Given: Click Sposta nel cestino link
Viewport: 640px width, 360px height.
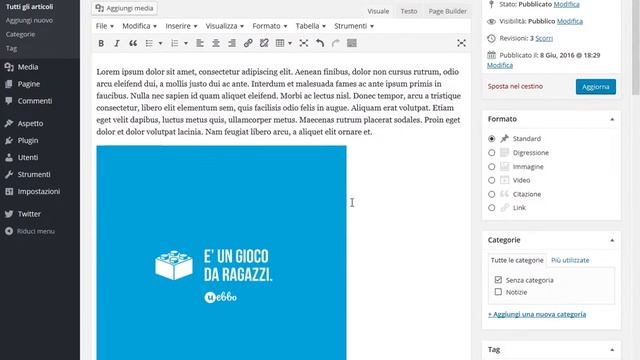Looking at the screenshot, I should coord(515,87).
